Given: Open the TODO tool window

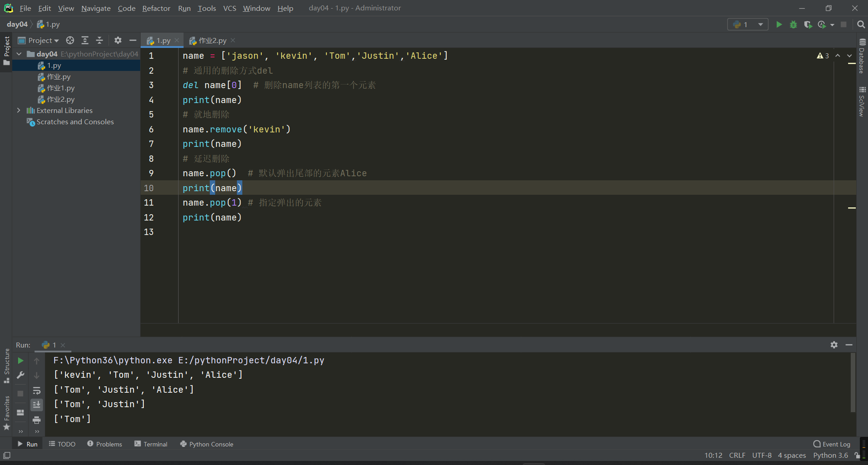Looking at the screenshot, I should click(62, 444).
